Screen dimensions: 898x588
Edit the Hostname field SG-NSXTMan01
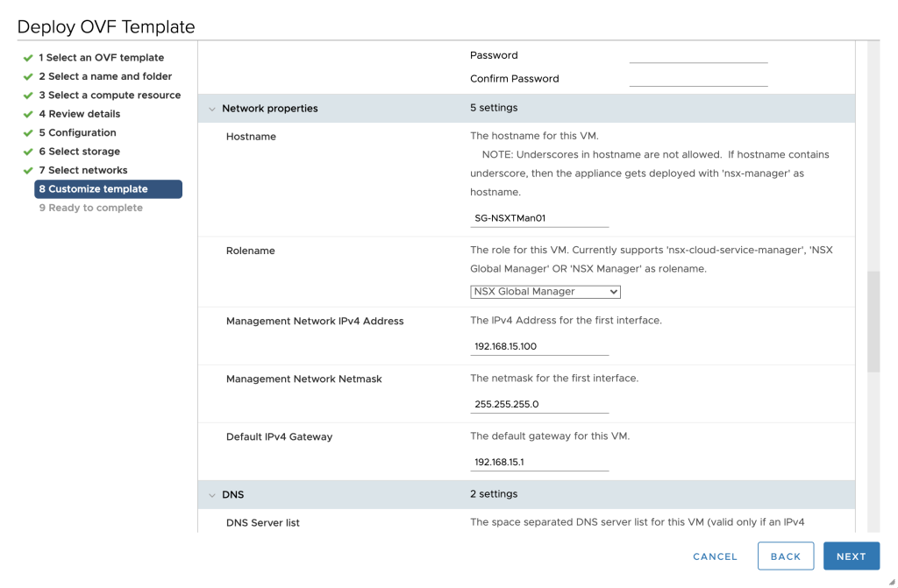pos(539,218)
